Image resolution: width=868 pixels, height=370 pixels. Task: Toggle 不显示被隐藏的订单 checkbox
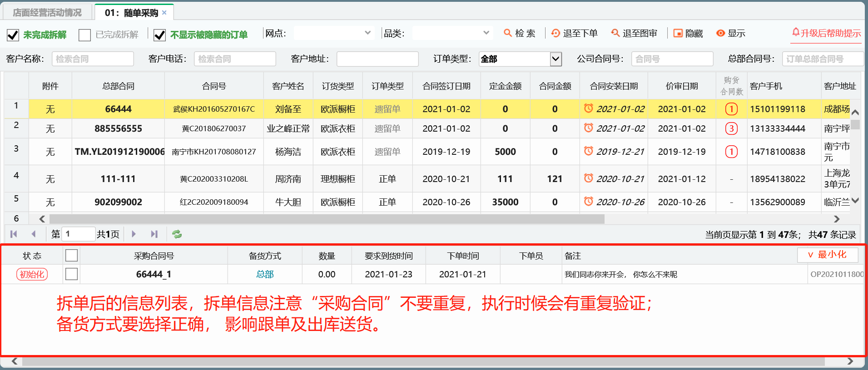pyautogui.click(x=159, y=35)
